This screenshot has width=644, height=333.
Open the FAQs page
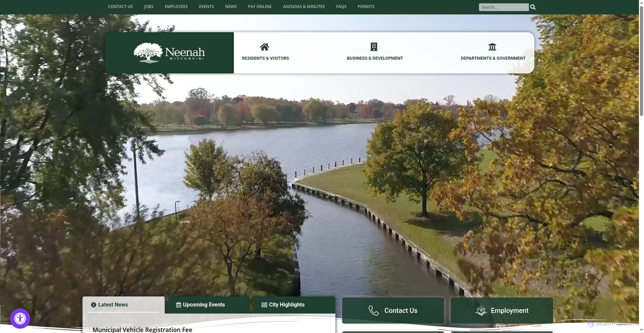click(341, 7)
